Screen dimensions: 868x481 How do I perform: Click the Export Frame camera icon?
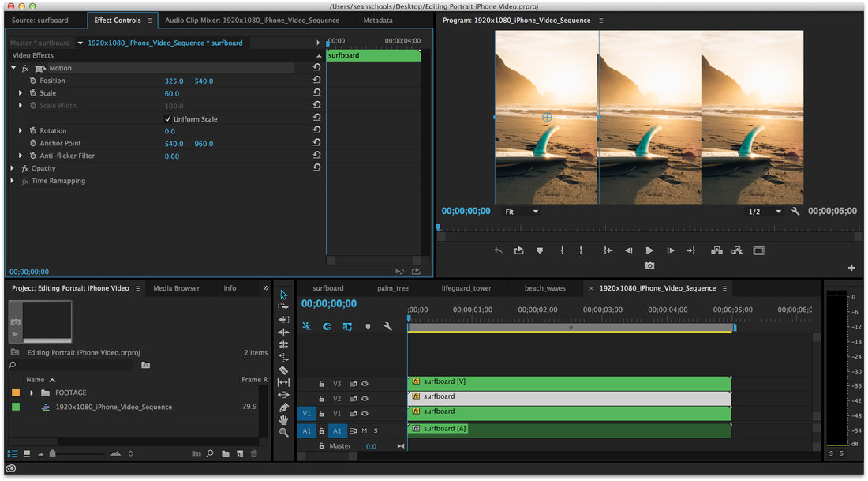point(649,266)
